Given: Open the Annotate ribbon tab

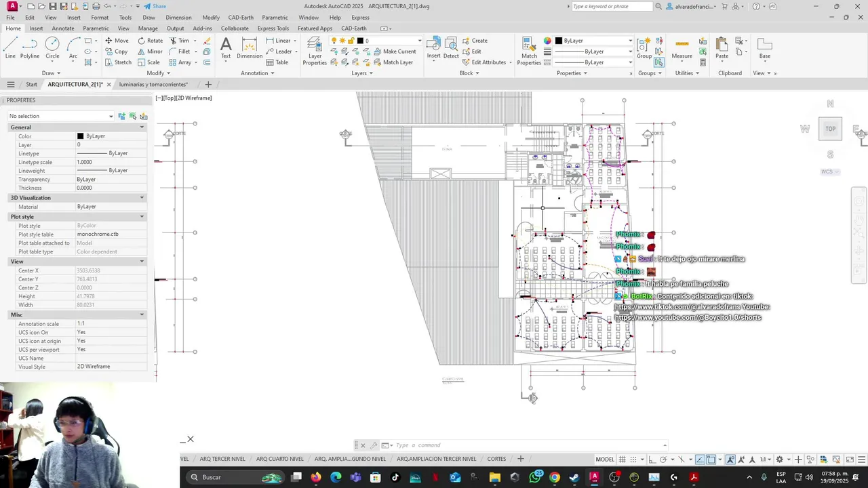Looking at the screenshot, I should click(x=63, y=28).
